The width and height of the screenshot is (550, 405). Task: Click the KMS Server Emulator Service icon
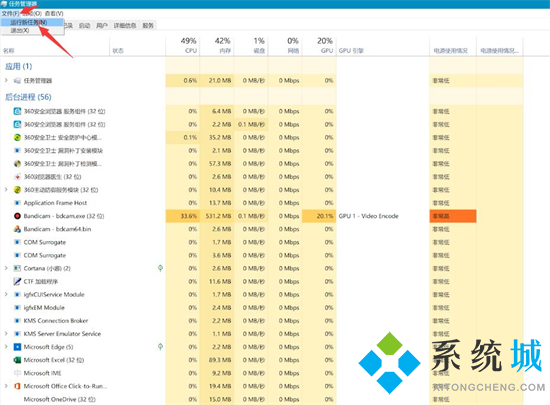(17, 333)
